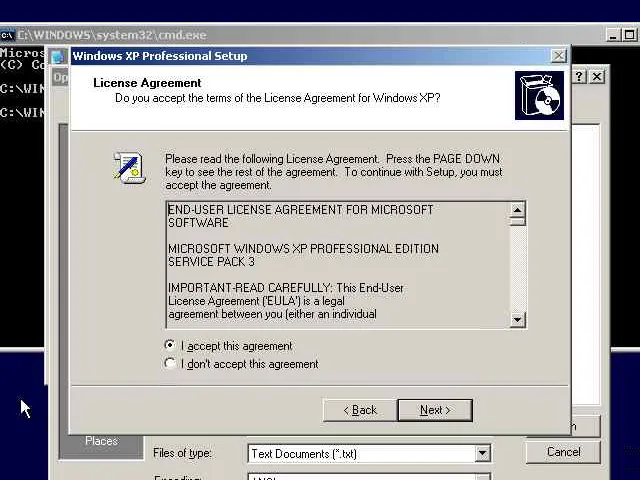Viewport: 640px width, 480px height.
Task: Click the license scroll and pen icon
Action: pyautogui.click(x=129, y=167)
